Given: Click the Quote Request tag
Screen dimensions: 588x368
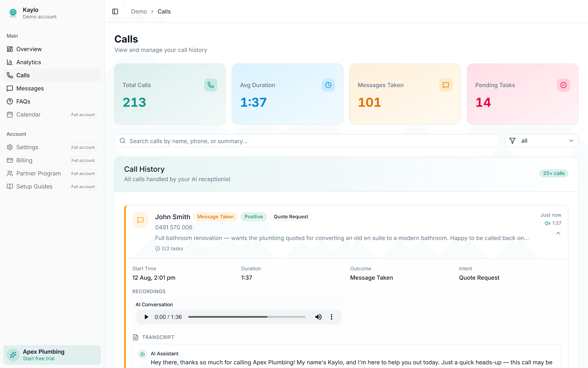Looking at the screenshot, I should [x=291, y=217].
